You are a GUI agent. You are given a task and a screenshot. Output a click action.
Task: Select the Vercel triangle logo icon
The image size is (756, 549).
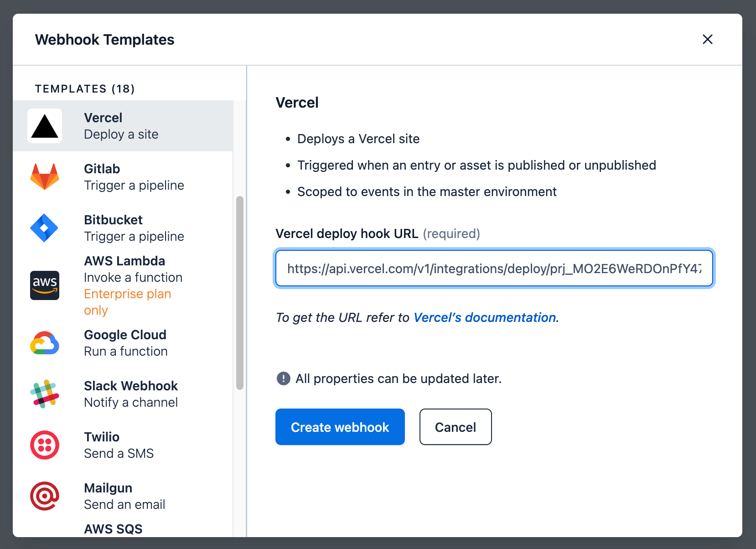pyautogui.click(x=45, y=126)
